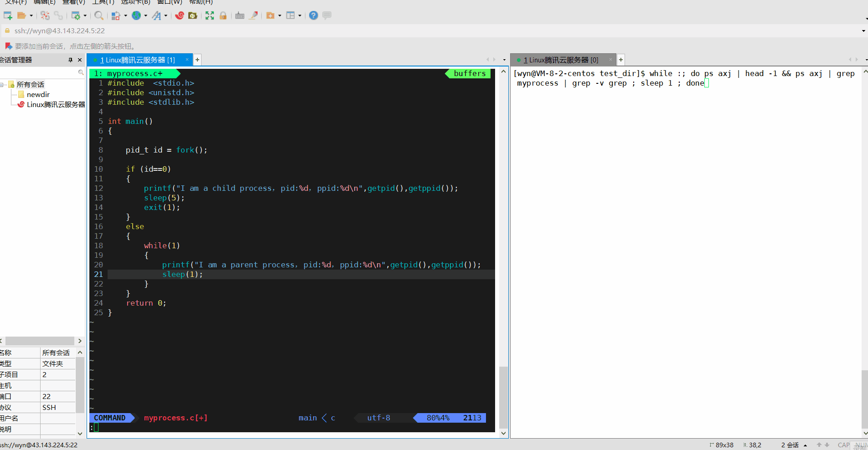
Task: Click the Xagent key icon
Action: (x=193, y=15)
